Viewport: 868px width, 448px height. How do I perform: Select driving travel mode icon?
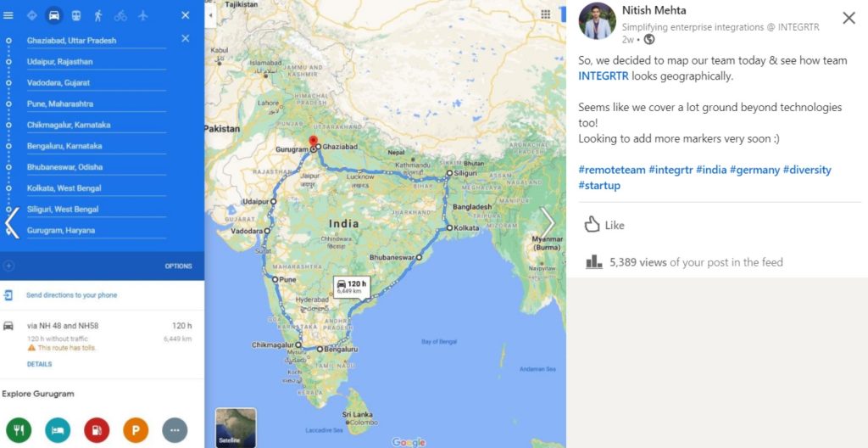(53, 15)
